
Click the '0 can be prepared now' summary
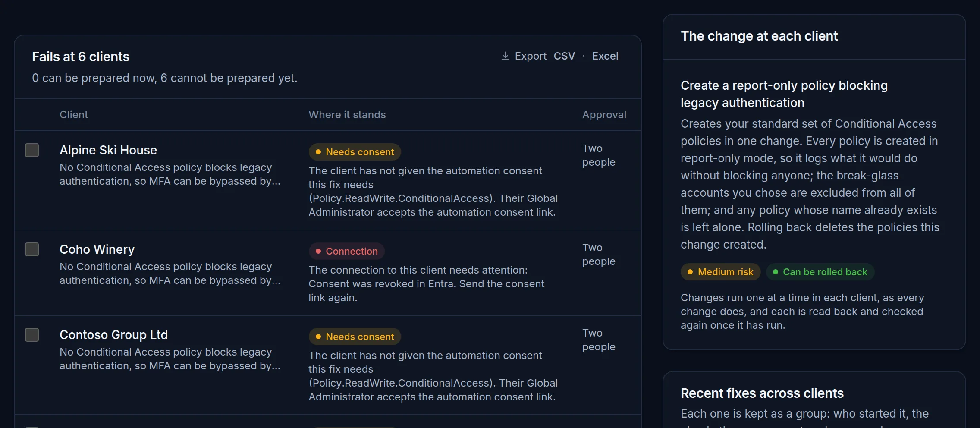click(164, 78)
